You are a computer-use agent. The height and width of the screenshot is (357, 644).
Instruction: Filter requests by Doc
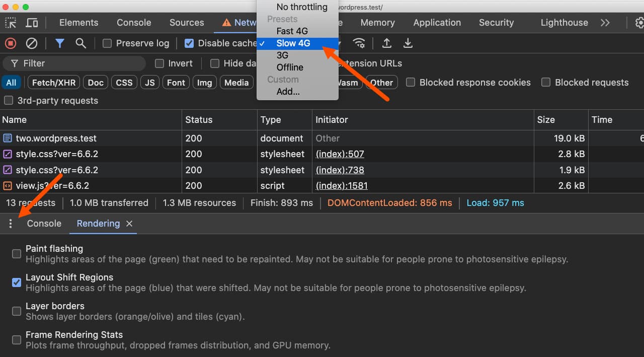click(x=96, y=83)
